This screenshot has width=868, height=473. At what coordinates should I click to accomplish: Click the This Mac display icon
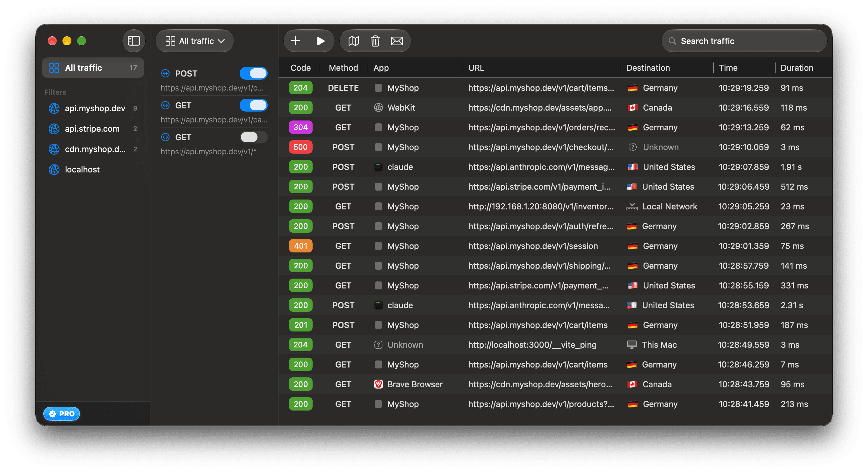632,345
